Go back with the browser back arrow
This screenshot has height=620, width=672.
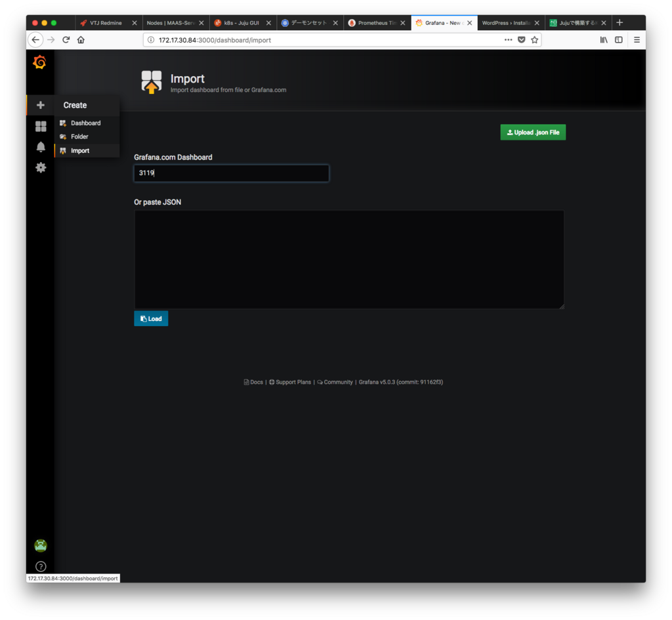pyautogui.click(x=35, y=40)
